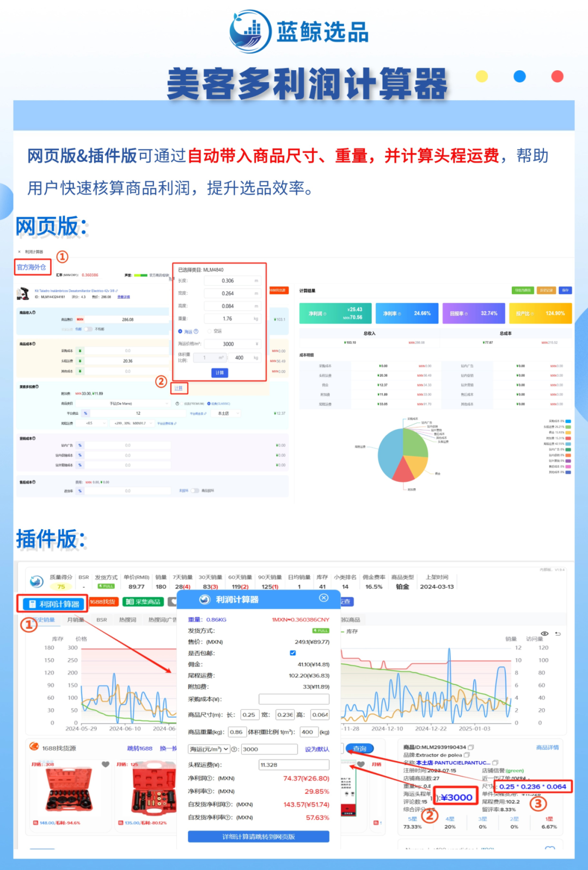588x870 pixels.
Task: Click the drill product thumbnail
Action: coord(23,293)
